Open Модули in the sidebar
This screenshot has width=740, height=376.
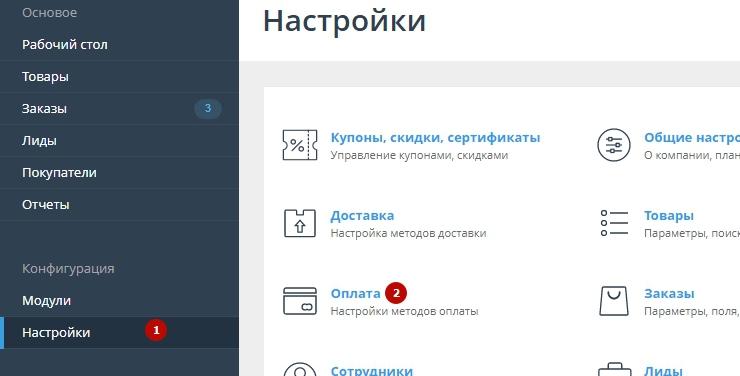coord(119,301)
